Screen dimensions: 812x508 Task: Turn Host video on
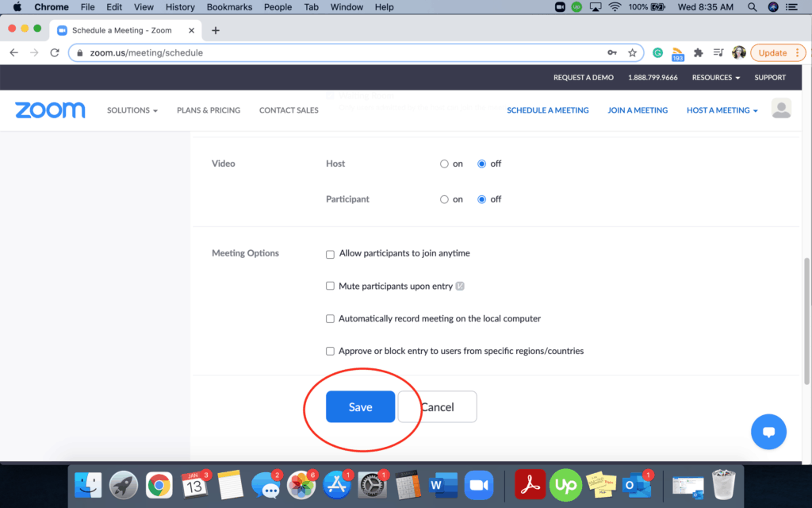444,164
